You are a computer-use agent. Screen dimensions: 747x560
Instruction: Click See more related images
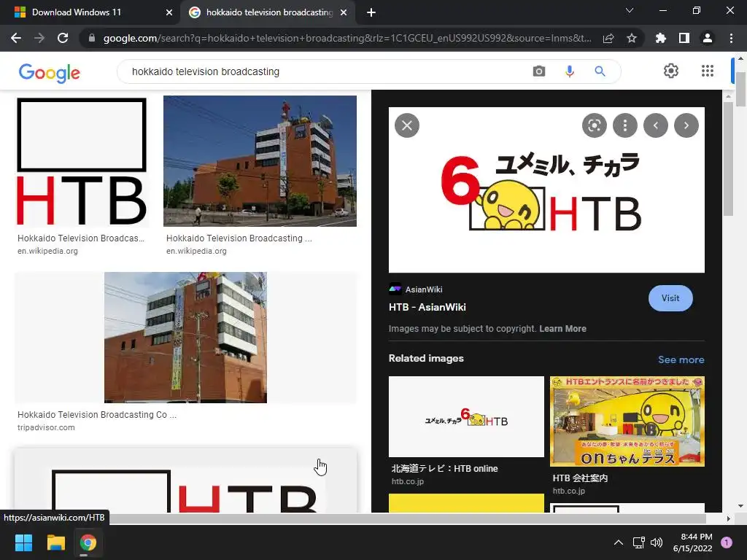[681, 360]
